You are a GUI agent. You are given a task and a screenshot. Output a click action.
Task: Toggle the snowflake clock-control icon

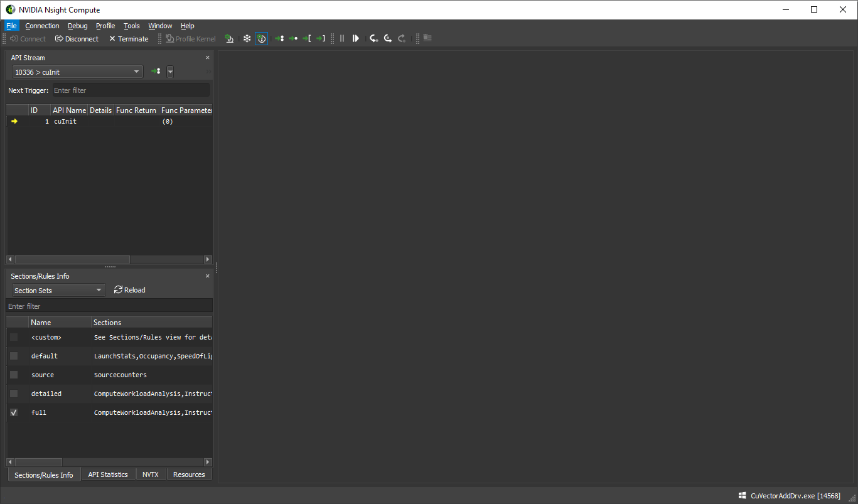click(247, 39)
